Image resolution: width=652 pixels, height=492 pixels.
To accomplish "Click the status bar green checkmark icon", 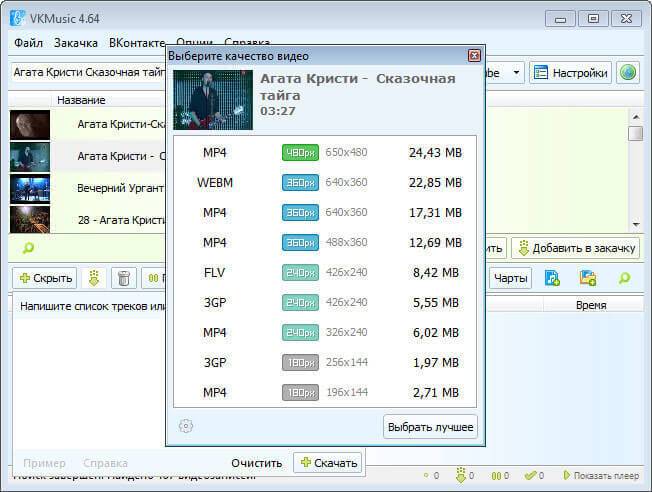I will coord(530,475).
